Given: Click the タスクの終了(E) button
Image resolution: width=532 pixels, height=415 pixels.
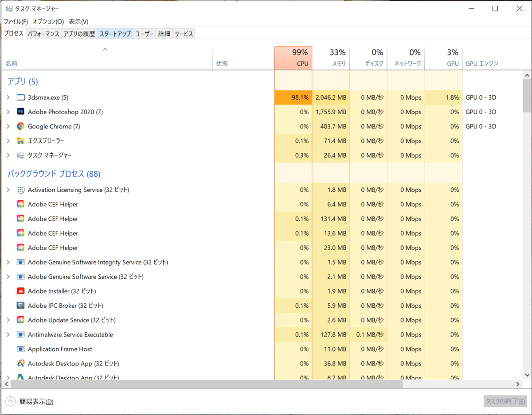Looking at the screenshot, I should [x=505, y=401].
